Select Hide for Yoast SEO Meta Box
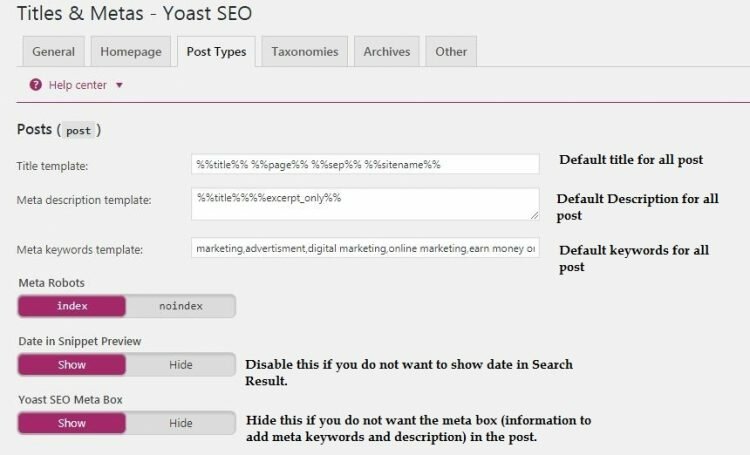Image resolution: width=750 pixels, height=455 pixels. [x=181, y=423]
